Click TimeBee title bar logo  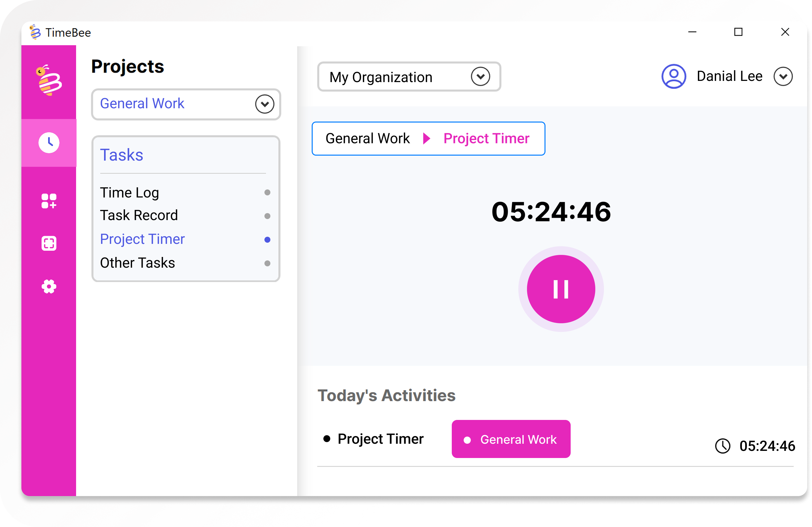click(x=35, y=32)
